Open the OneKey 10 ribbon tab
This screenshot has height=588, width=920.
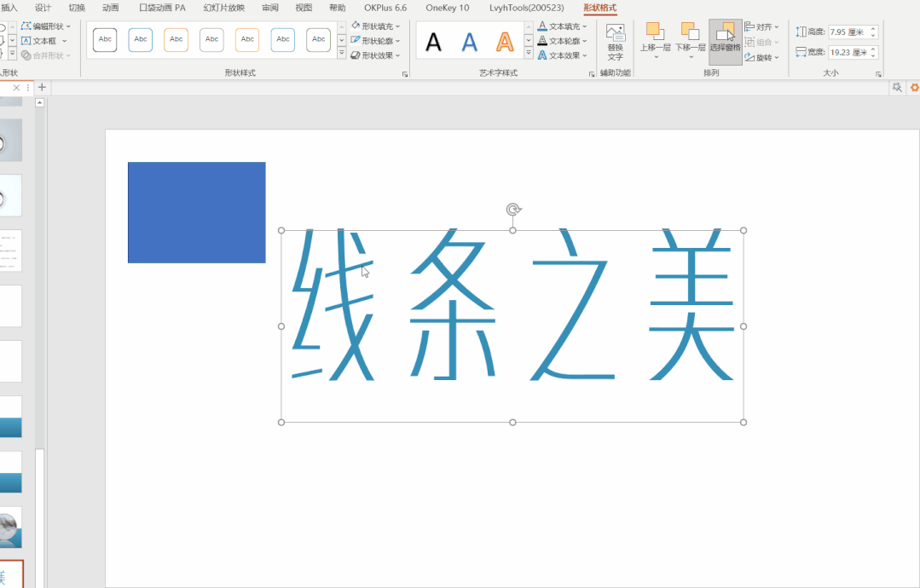(448, 8)
